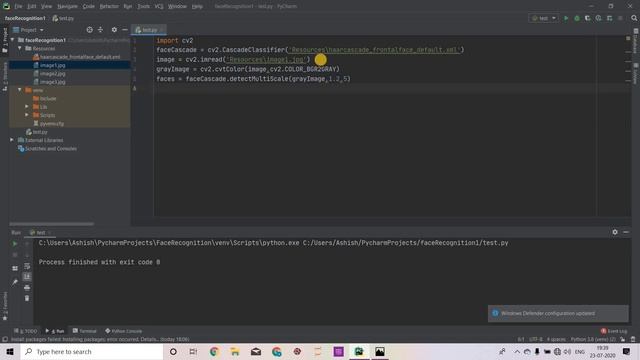
Task: Run test with coverage from the toolbar
Action: pos(588,18)
